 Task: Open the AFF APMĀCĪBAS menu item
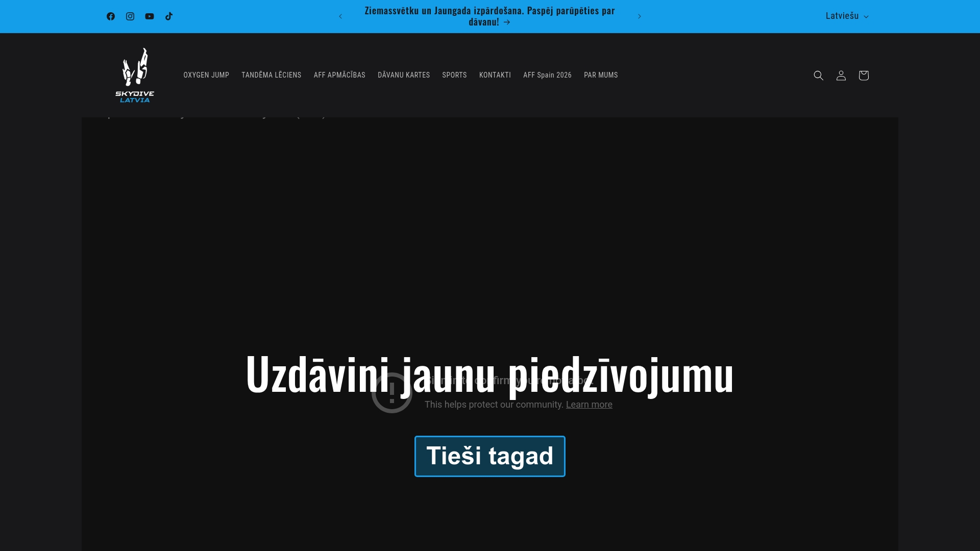click(339, 75)
